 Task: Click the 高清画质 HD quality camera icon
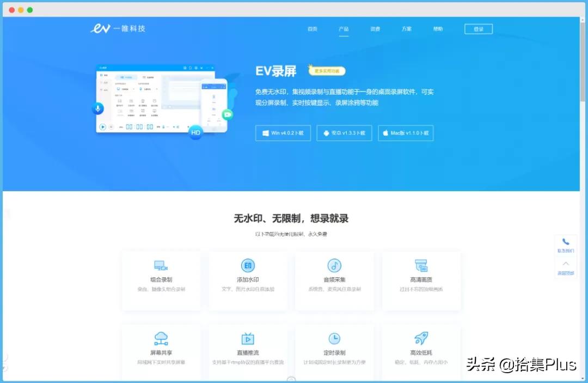[x=421, y=265]
